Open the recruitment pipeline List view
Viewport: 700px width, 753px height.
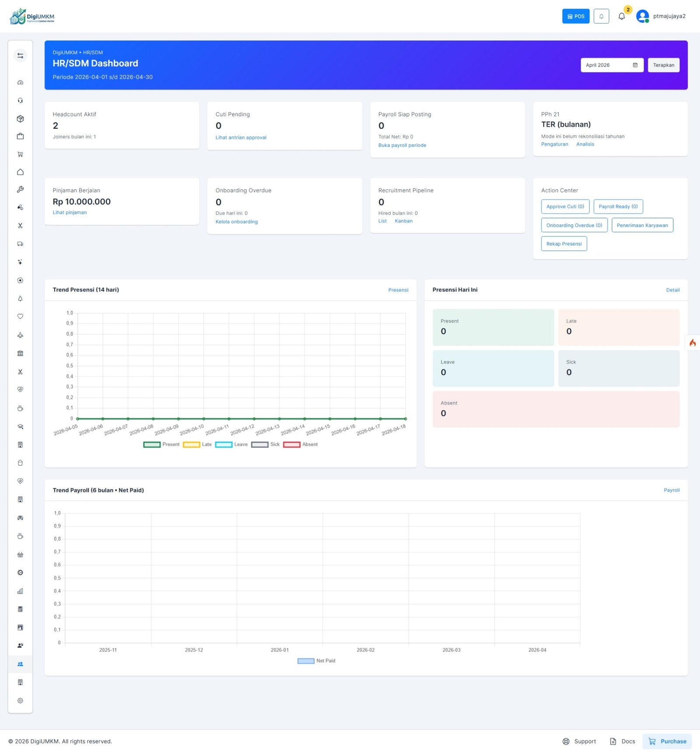(x=382, y=221)
